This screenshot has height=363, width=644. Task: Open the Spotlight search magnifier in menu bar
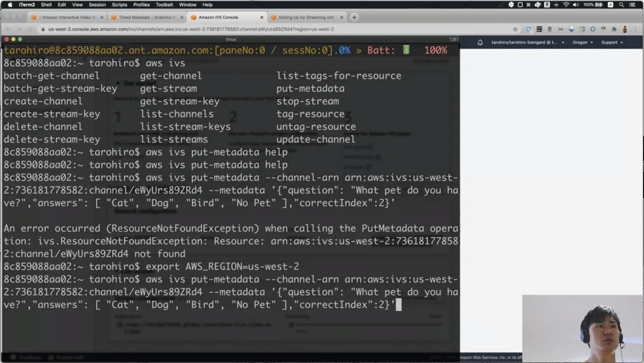[621, 5]
